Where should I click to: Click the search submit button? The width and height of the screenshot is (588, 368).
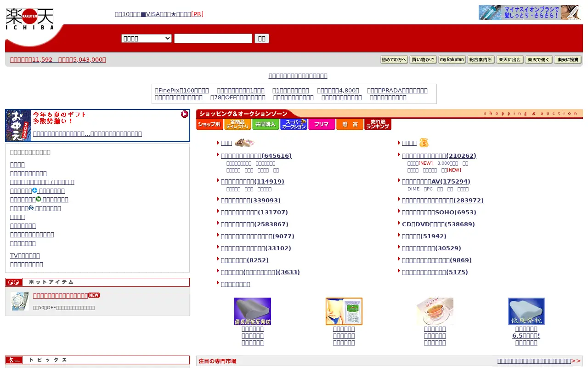tap(262, 39)
